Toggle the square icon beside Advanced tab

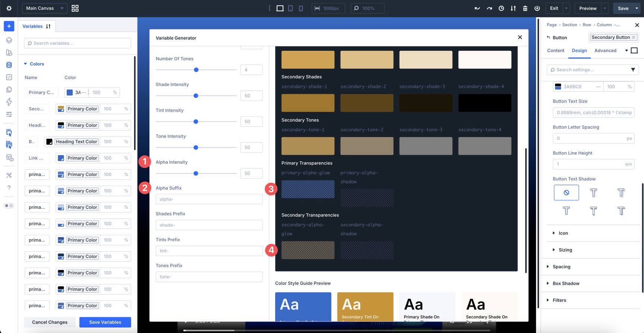(x=634, y=50)
